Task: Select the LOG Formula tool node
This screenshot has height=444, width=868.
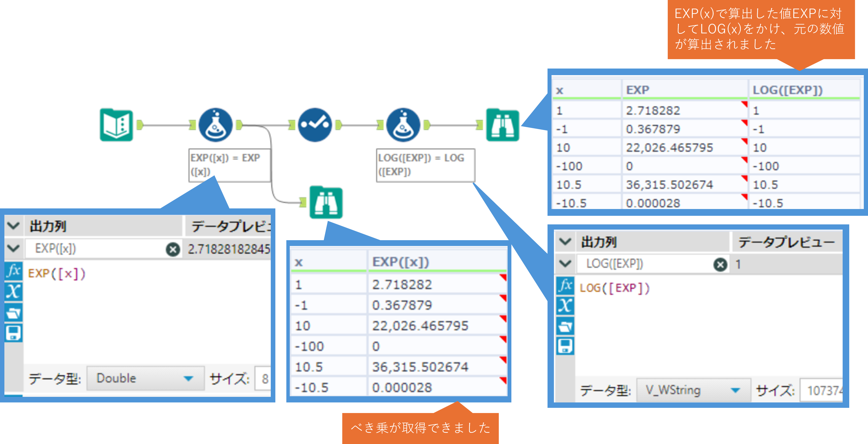Action: click(403, 125)
